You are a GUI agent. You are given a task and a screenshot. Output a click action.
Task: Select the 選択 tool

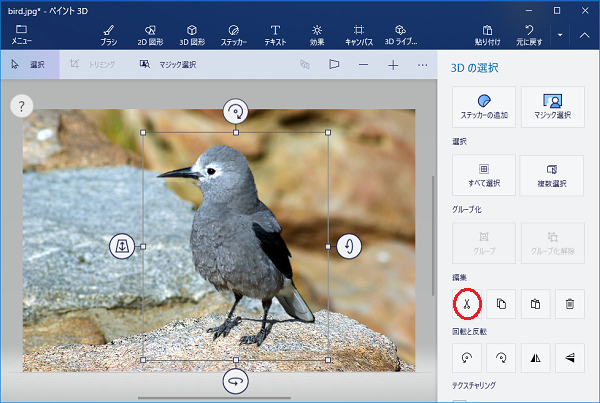(x=29, y=64)
